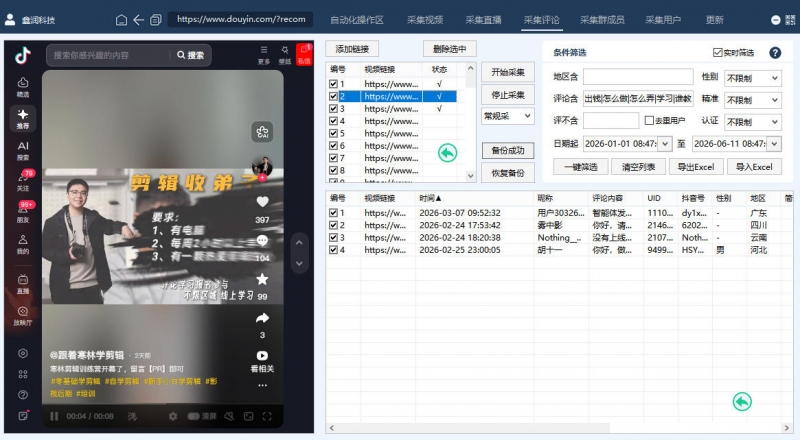
Task: Open the 认证 verification dropdown
Action: coord(753,121)
